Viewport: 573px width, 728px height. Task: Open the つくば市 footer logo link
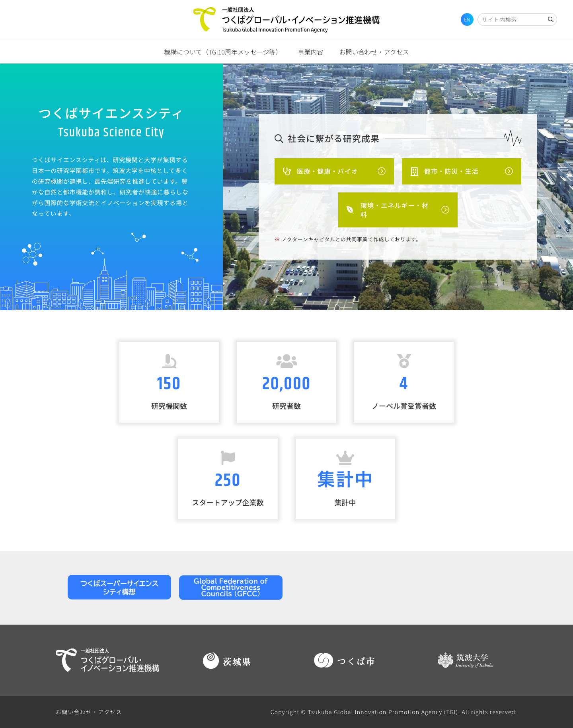(344, 661)
